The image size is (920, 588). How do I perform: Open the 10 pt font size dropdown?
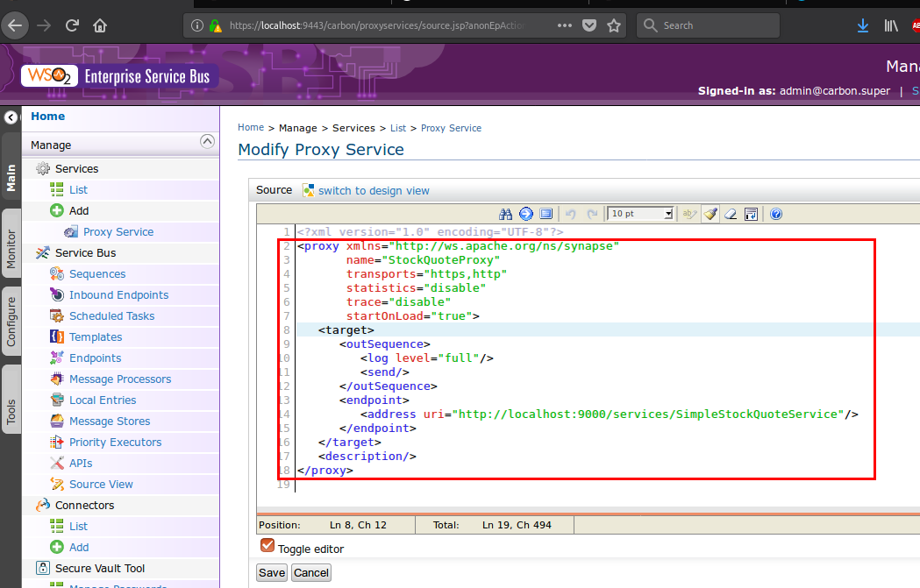click(x=641, y=214)
